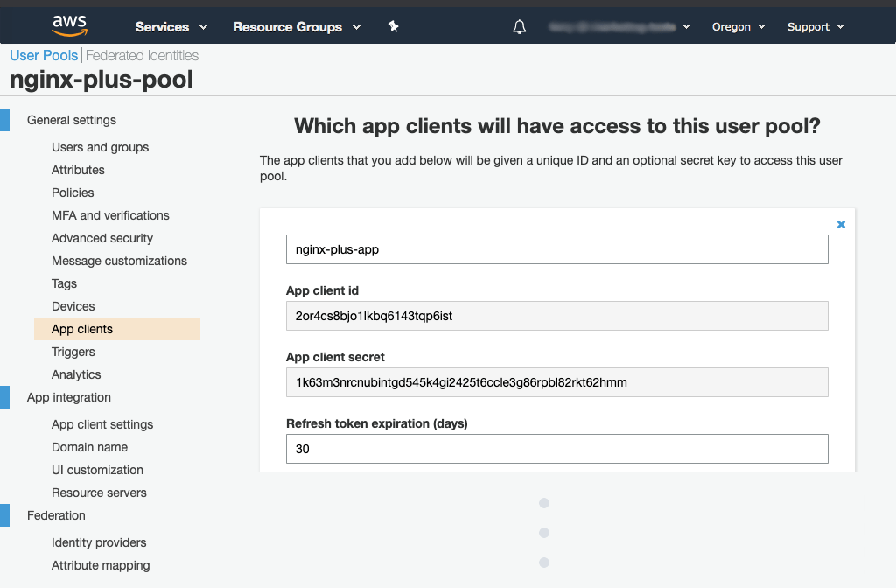
Task: Click the pin shortcut icon in navbar
Action: (393, 27)
